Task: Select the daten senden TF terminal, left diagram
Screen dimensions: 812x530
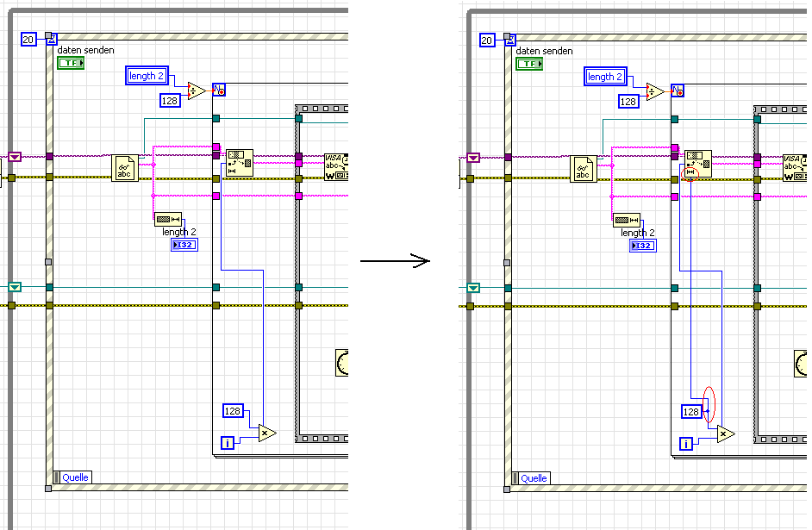Action: click(x=71, y=63)
